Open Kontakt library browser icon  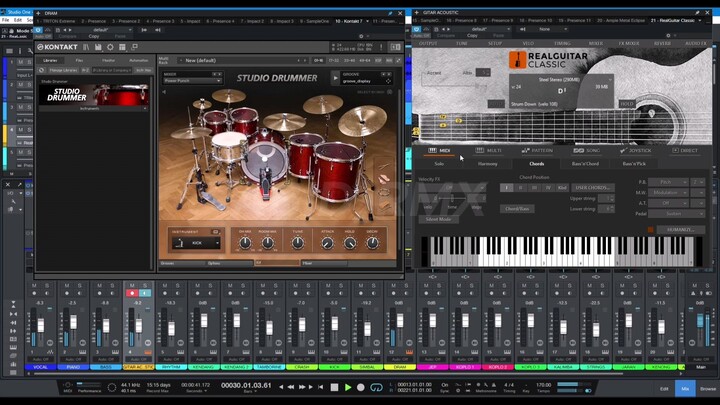86,47
